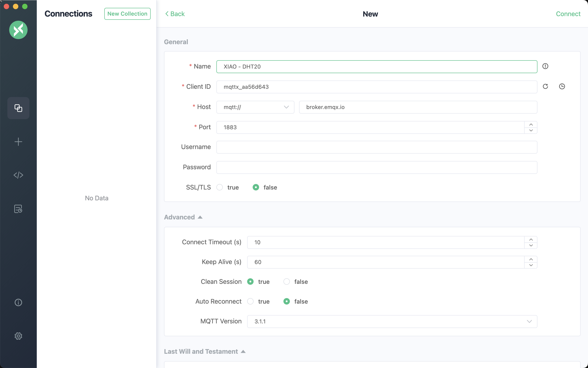Decrease the Connect Timeout value
Screen dimensions: 588x368
pos(531,245)
